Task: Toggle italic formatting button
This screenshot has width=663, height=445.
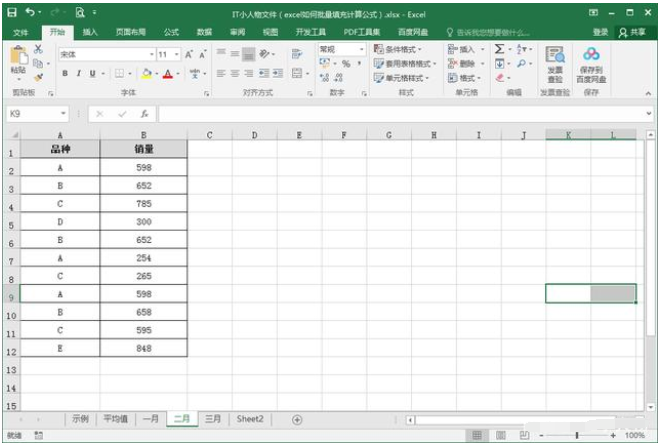Action: point(79,74)
